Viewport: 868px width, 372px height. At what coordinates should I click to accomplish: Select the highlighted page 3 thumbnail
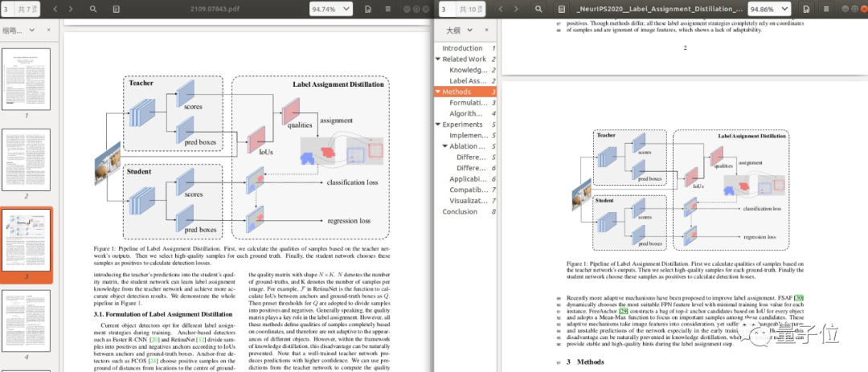coord(26,240)
